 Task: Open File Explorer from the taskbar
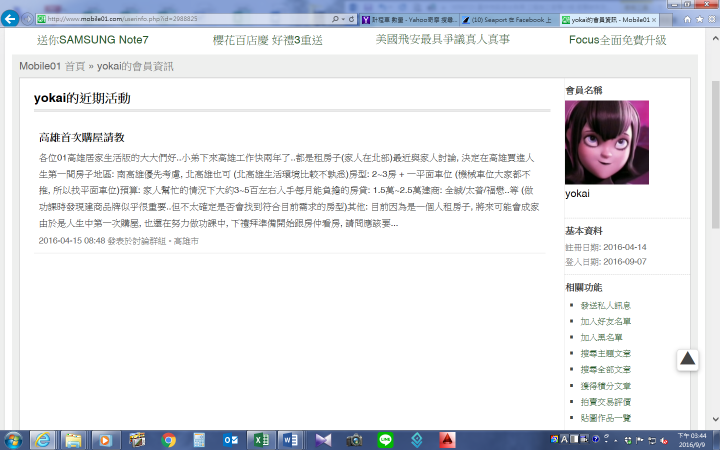pos(73,440)
